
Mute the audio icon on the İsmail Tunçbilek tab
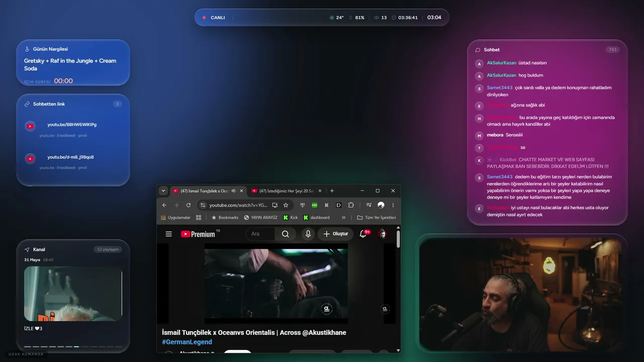(x=233, y=191)
